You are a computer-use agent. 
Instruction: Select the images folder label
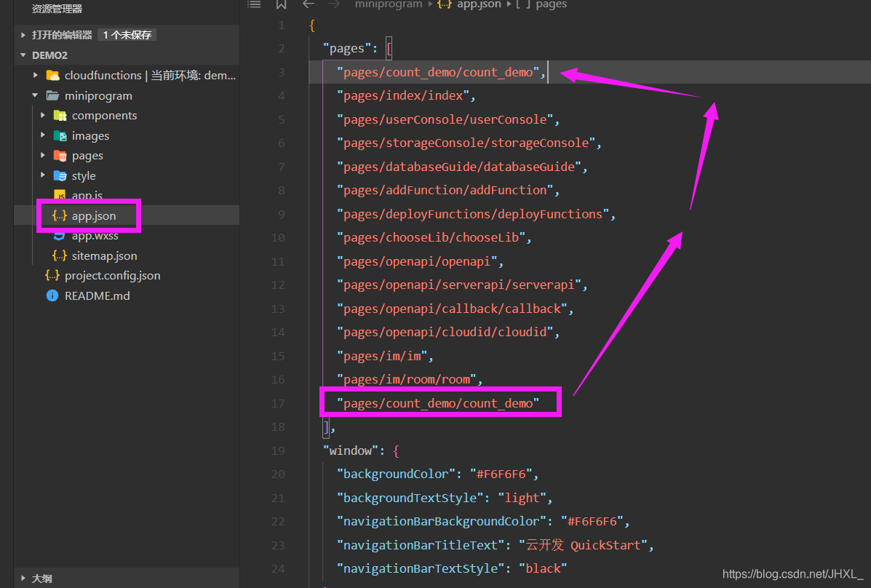90,135
